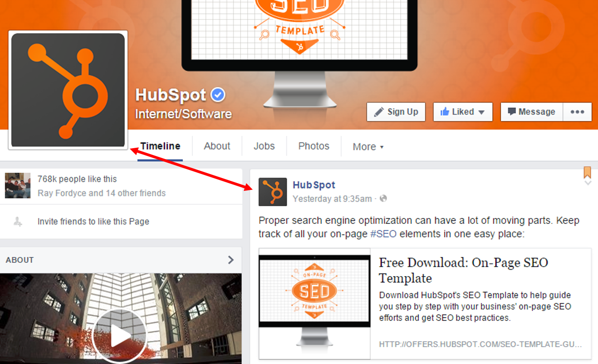
Task: Select the Photos tab
Action: coord(314,146)
